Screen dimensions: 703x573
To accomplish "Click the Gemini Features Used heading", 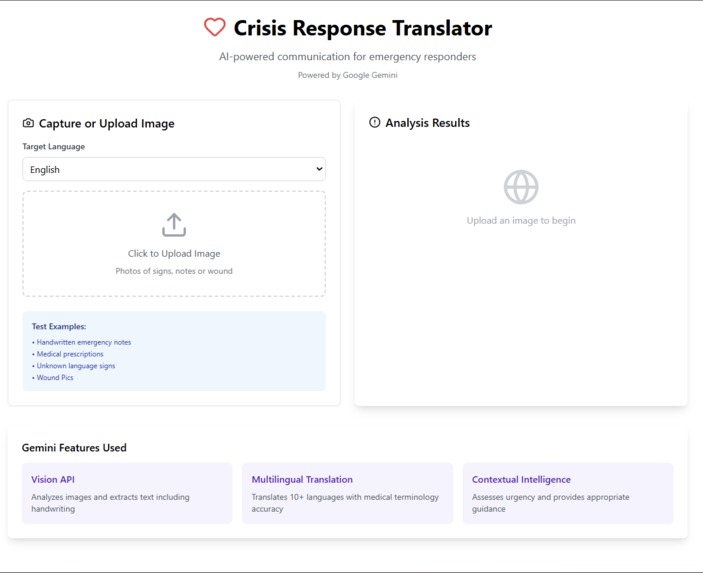I will click(x=74, y=447).
